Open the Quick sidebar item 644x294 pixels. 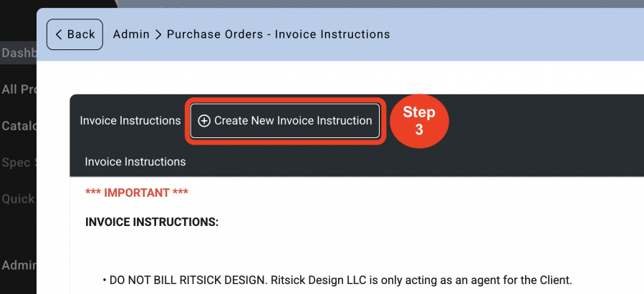coord(19,199)
